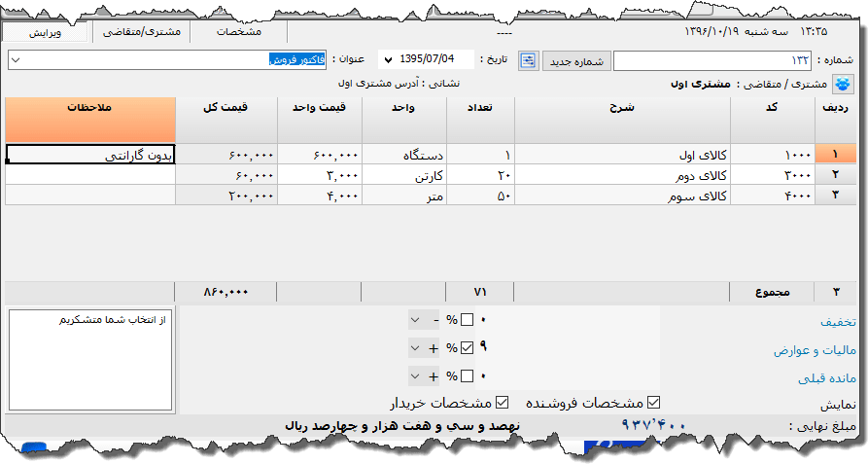Switch to the ویرایش tab
This screenshot has width=868, height=464.
[46, 32]
